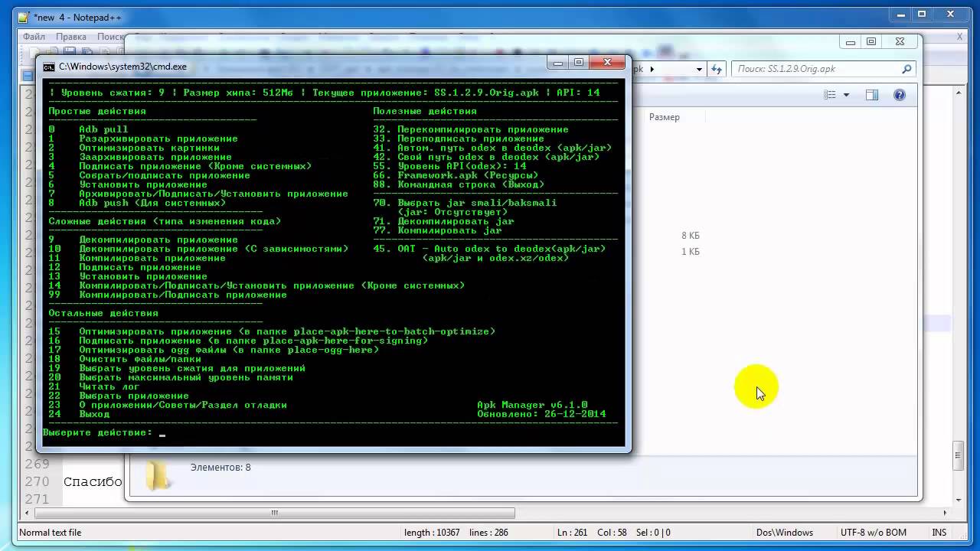Click 'Разархивировать приложение' option 1 in cmd
The height and width of the screenshot is (551, 980).
(x=158, y=139)
